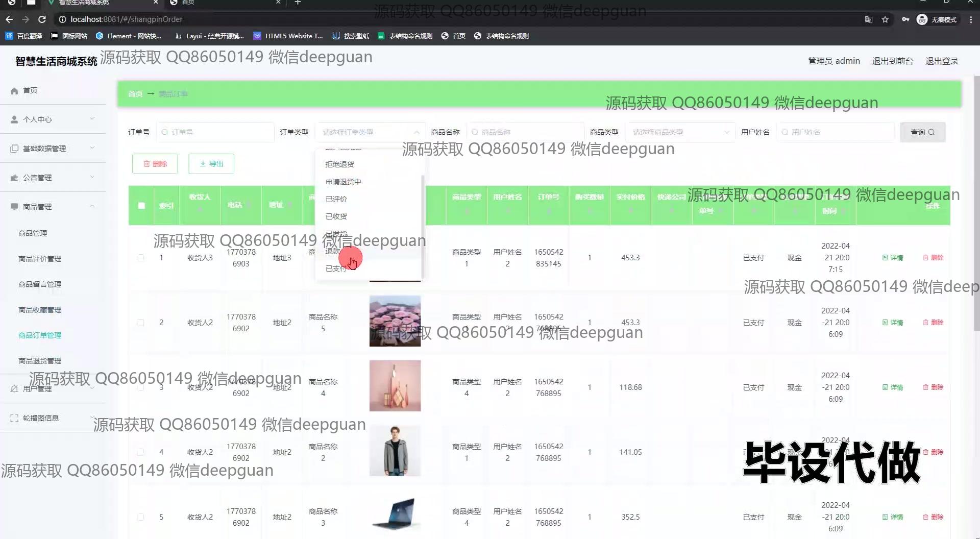980x539 pixels.
Task: Open the product type dropdown filter
Action: (x=680, y=132)
